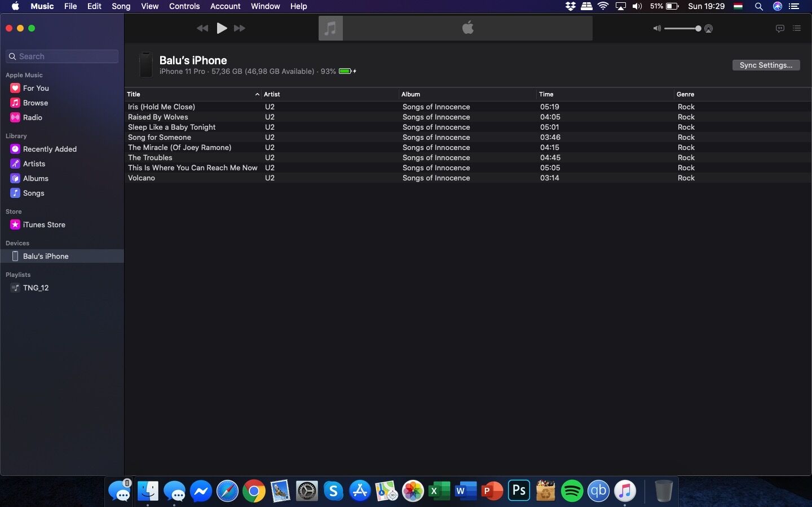Viewport: 812px width, 507px height.
Task: Click the menu bar clock Sun 19:29
Action: [x=706, y=6]
